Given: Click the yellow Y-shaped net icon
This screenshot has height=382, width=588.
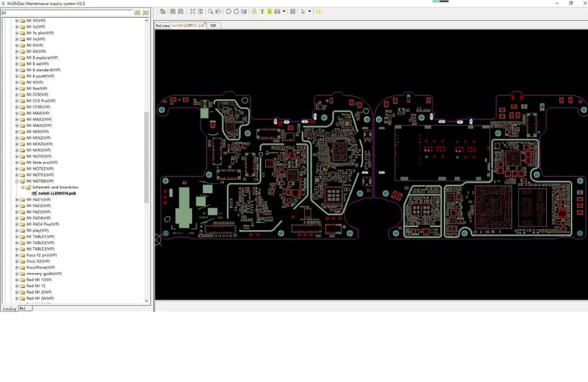Looking at the screenshot, I should pyautogui.click(x=262, y=11).
